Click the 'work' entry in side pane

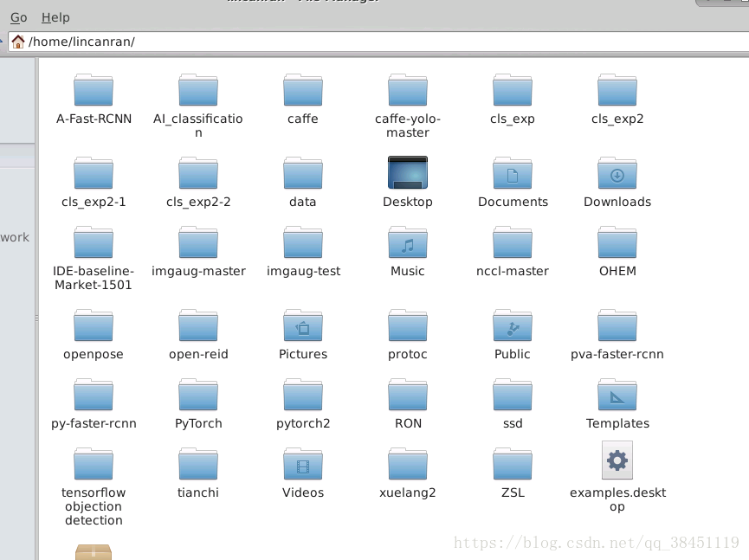click(x=15, y=237)
